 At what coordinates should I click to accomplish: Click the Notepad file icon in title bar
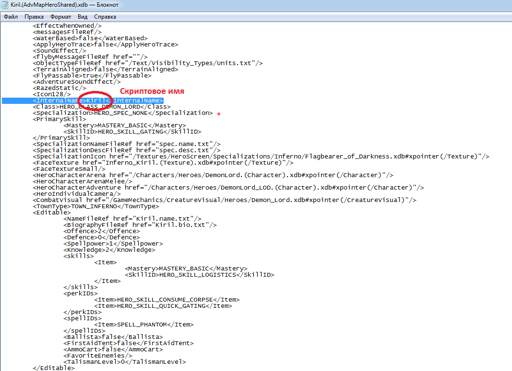(x=5, y=5)
